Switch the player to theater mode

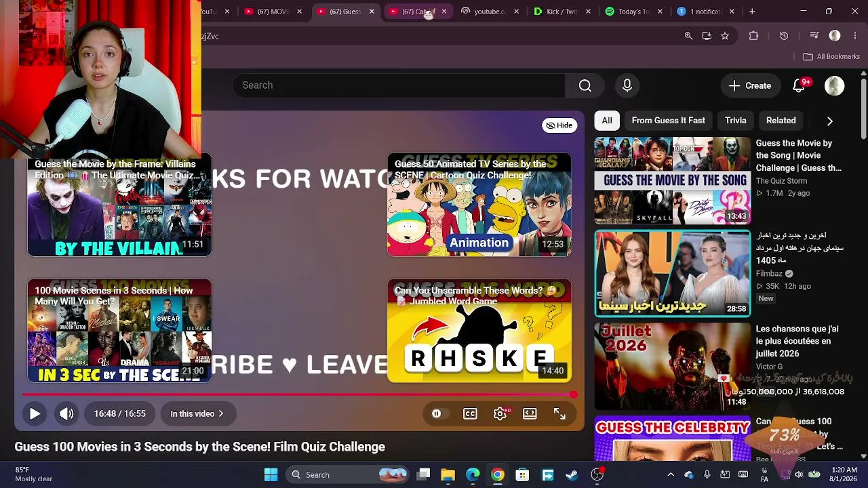tap(530, 413)
